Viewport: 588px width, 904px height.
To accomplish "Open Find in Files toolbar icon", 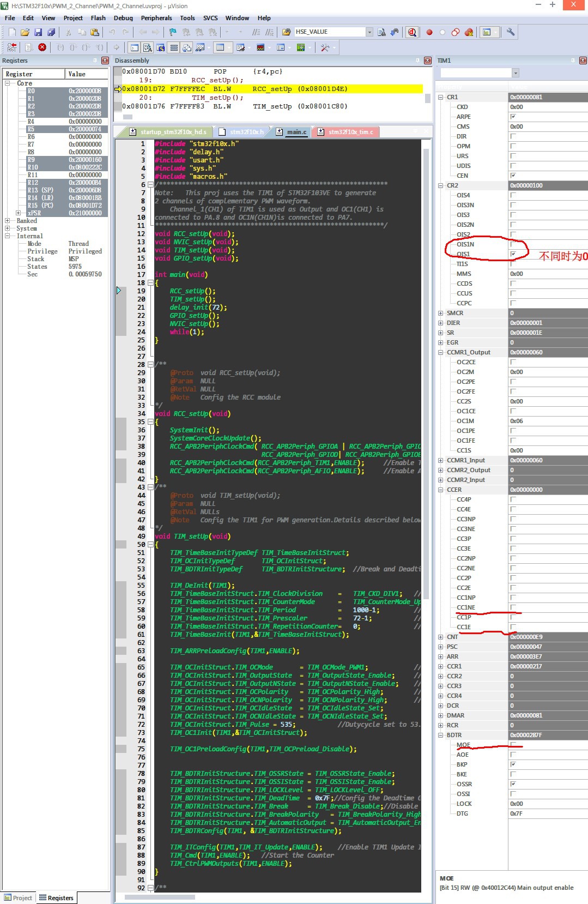I will click(286, 32).
